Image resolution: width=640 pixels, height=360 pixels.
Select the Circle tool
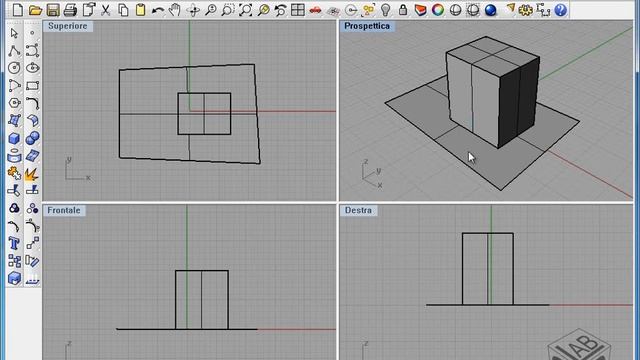(x=14, y=68)
